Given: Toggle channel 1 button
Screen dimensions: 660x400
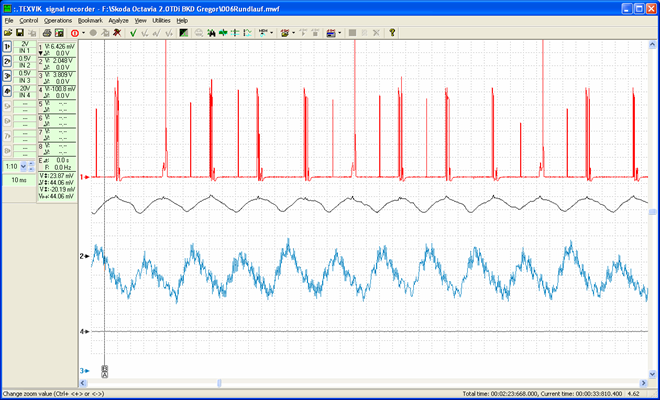Looking at the screenshot, I should point(7,47).
